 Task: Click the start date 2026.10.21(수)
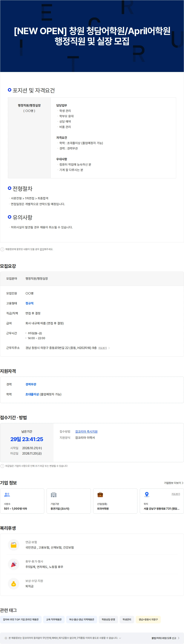pos(32,448)
